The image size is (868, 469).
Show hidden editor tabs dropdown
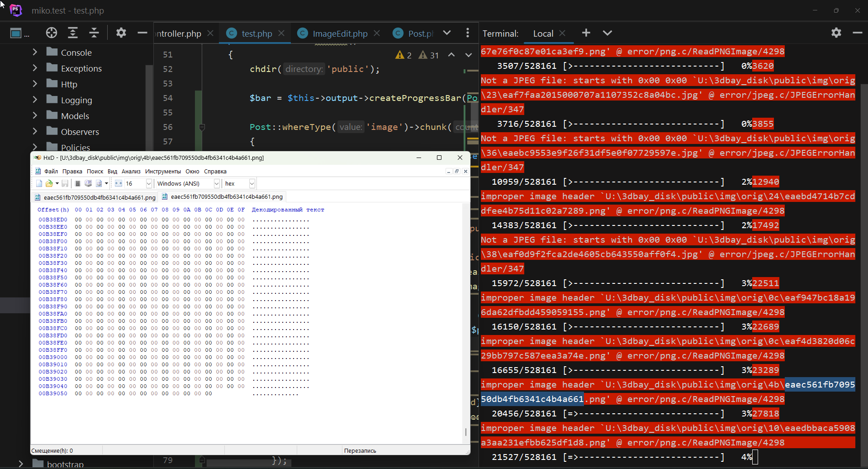tap(447, 33)
